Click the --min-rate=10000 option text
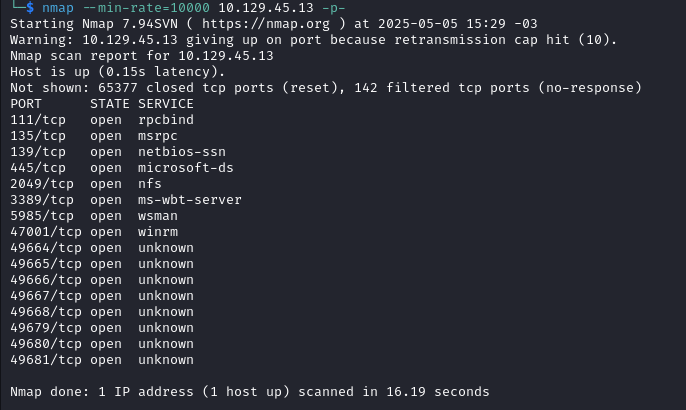This screenshot has width=686, height=410. [x=146, y=7]
